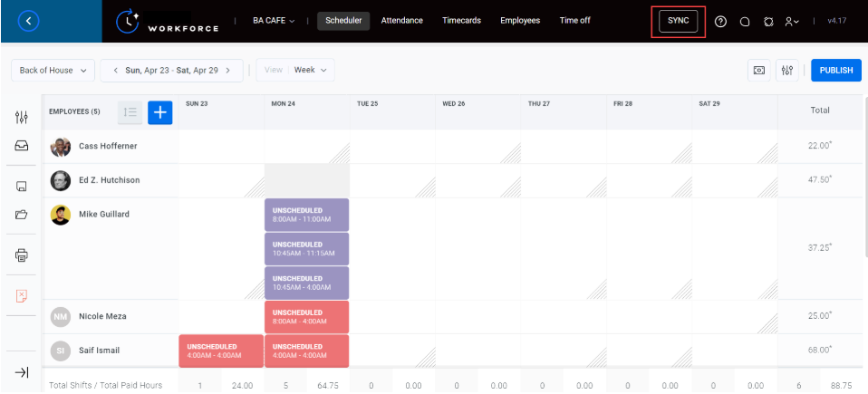The height and width of the screenshot is (394, 868).
Task: Open the chat bubble icon
Action: [745, 22]
